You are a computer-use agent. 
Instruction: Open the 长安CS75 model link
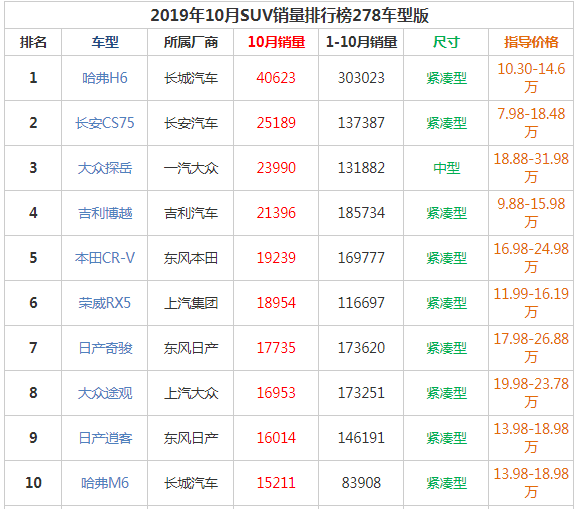[x=105, y=123]
